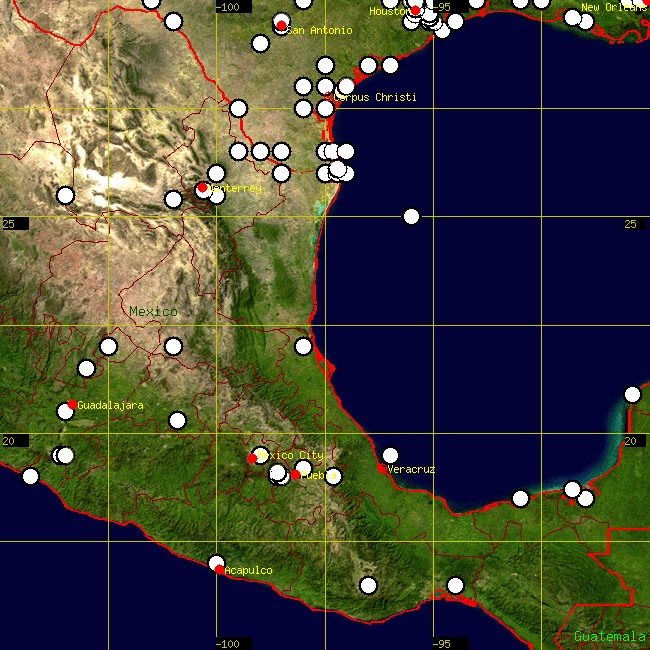Click lone white marker on southern Gulf shoreline

(520, 498)
